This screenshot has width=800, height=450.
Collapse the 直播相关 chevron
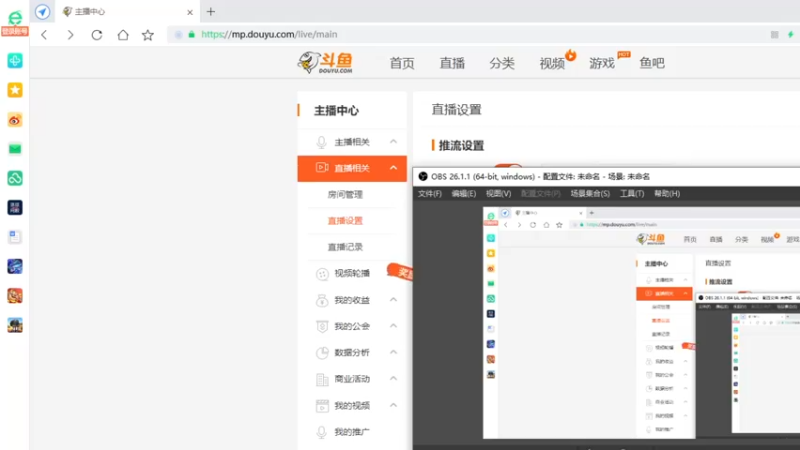point(393,168)
